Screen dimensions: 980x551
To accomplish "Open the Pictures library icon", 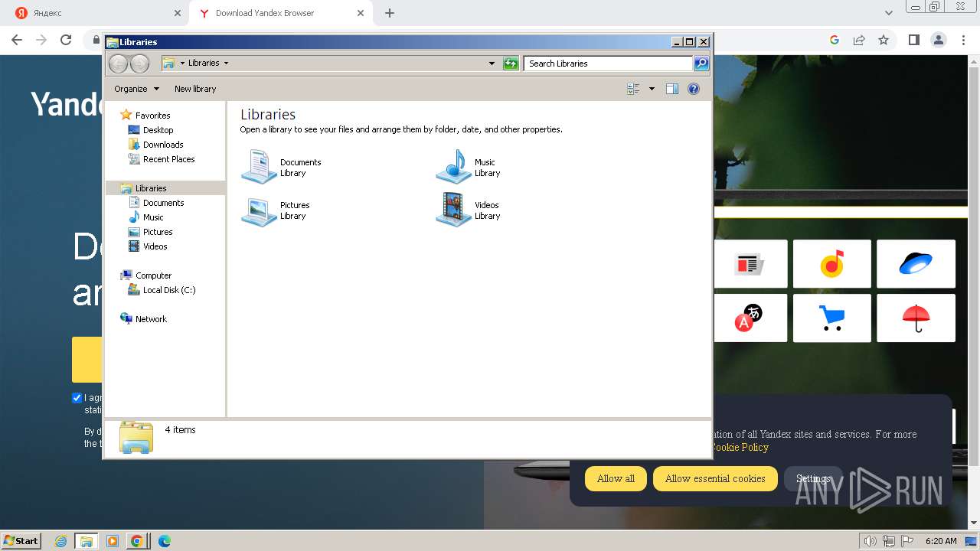I will click(259, 210).
